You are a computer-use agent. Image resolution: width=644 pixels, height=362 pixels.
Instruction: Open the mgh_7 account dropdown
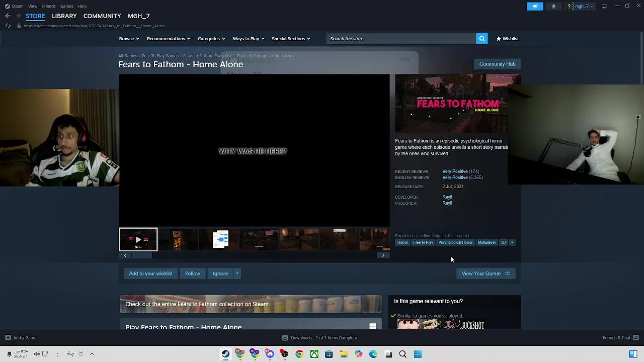point(584,6)
